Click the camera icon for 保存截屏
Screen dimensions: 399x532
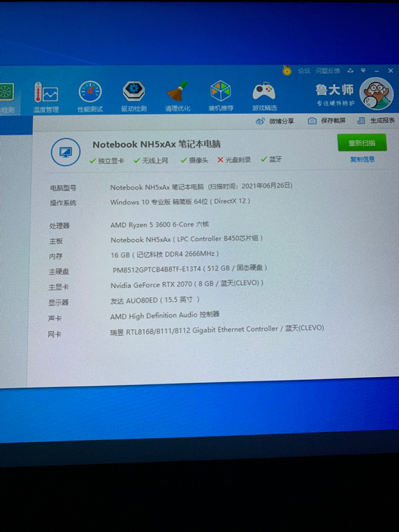pos(312,121)
